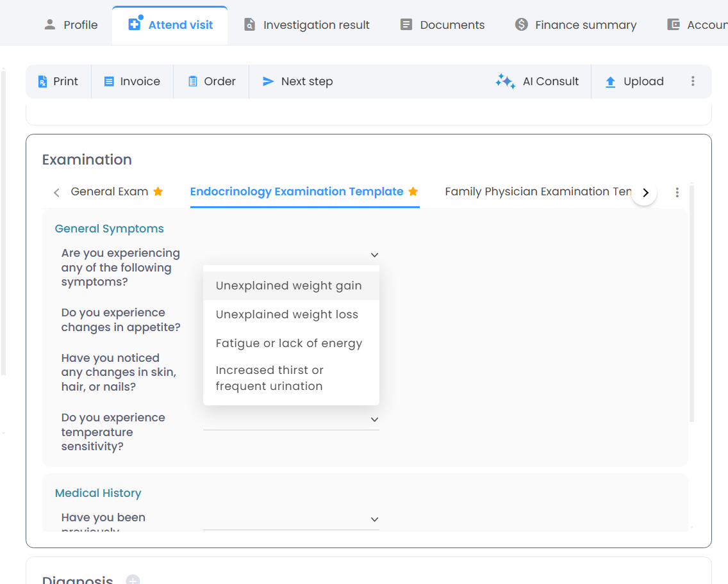Click the Order clipboard icon
This screenshot has width=728, height=584.
(193, 82)
